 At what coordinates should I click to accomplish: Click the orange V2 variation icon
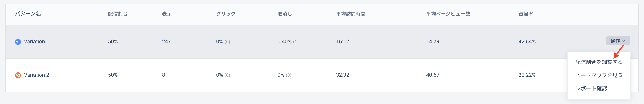[18, 75]
